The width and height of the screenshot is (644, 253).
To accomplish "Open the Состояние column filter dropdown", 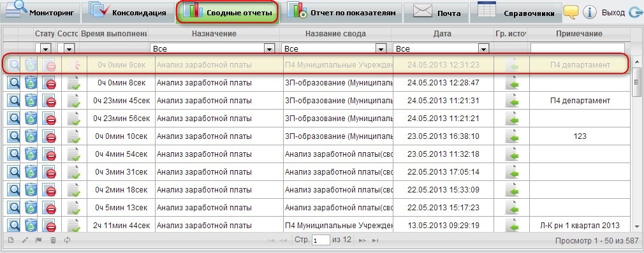I will pos(69,49).
